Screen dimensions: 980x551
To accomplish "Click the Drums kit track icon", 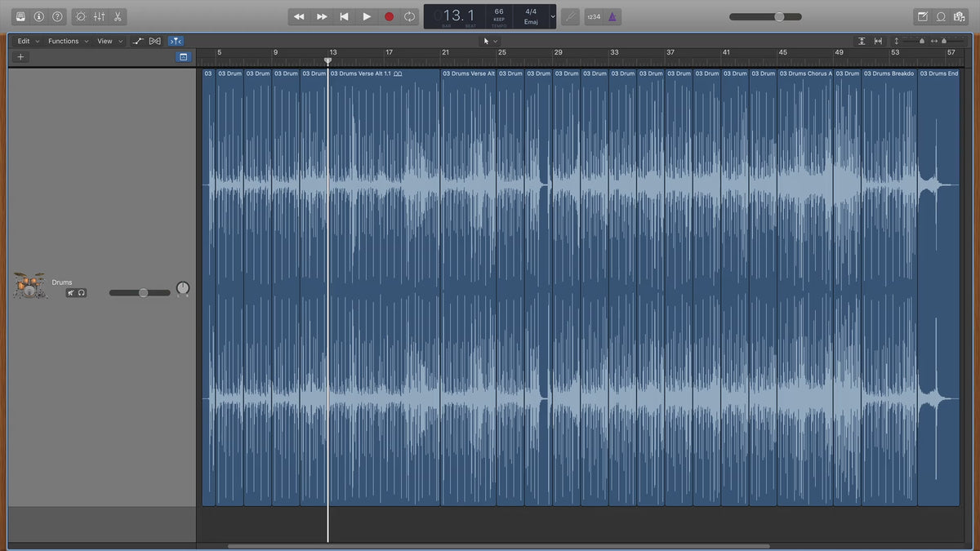I will [30, 287].
